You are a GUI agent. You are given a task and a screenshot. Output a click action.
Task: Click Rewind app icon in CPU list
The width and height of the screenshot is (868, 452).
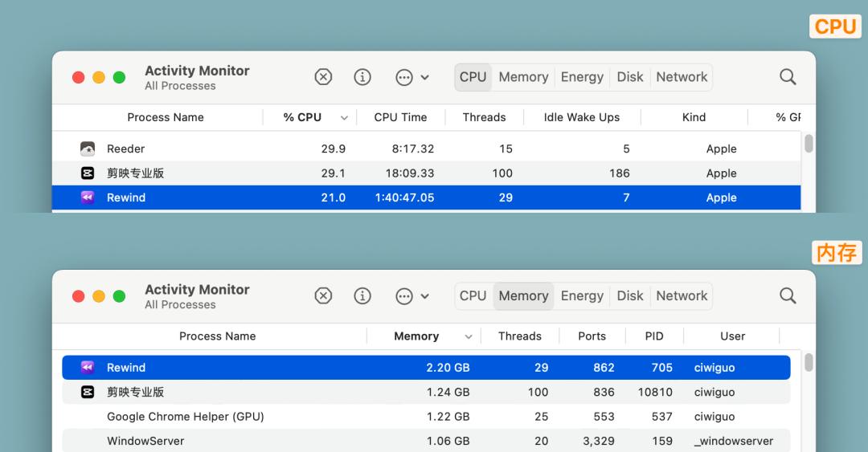pyautogui.click(x=88, y=197)
